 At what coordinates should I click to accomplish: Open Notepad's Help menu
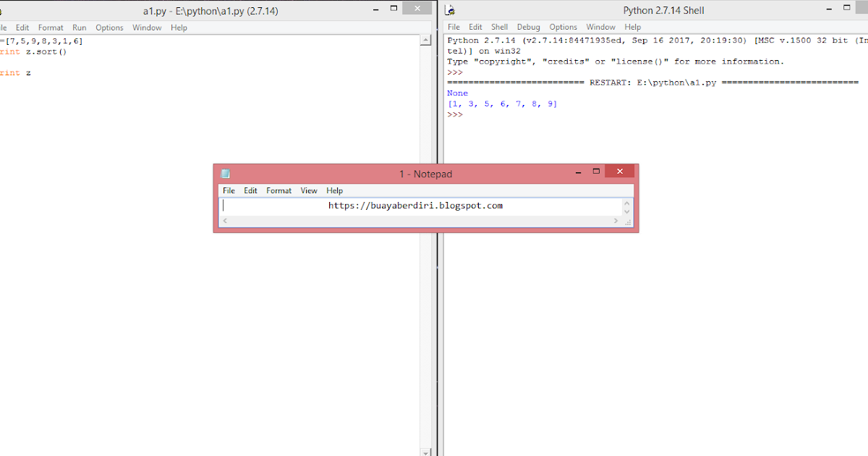click(334, 190)
